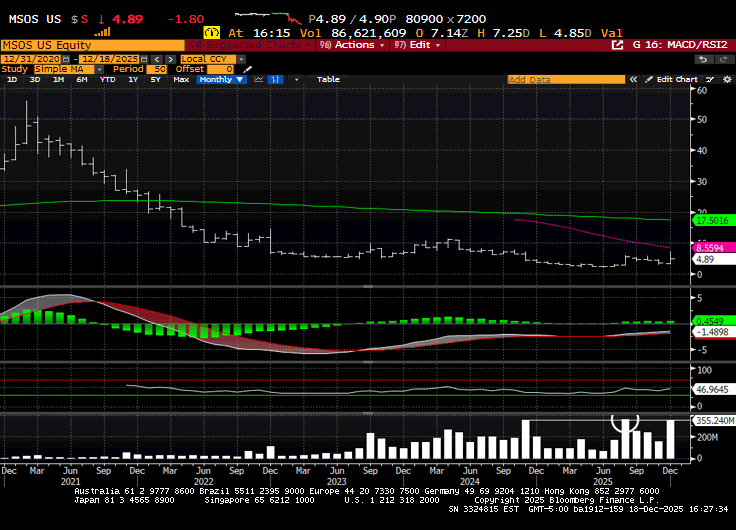Click the 355.240M volume label
The width and height of the screenshot is (736, 530).
pos(713,421)
